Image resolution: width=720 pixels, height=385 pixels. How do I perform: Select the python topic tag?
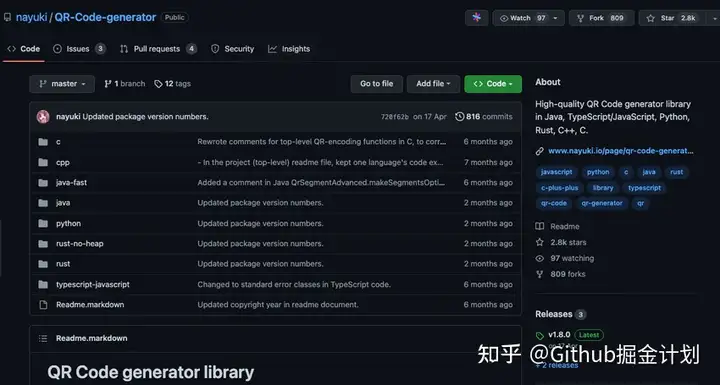tap(598, 172)
